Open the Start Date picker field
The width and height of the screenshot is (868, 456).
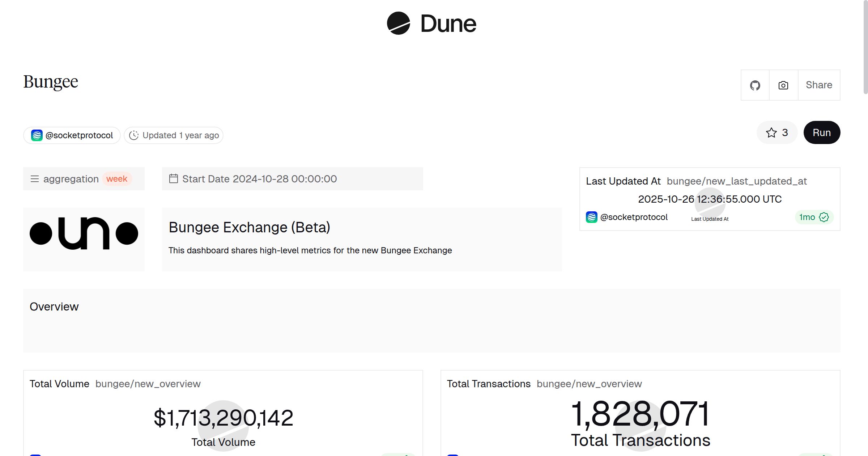[x=292, y=179]
